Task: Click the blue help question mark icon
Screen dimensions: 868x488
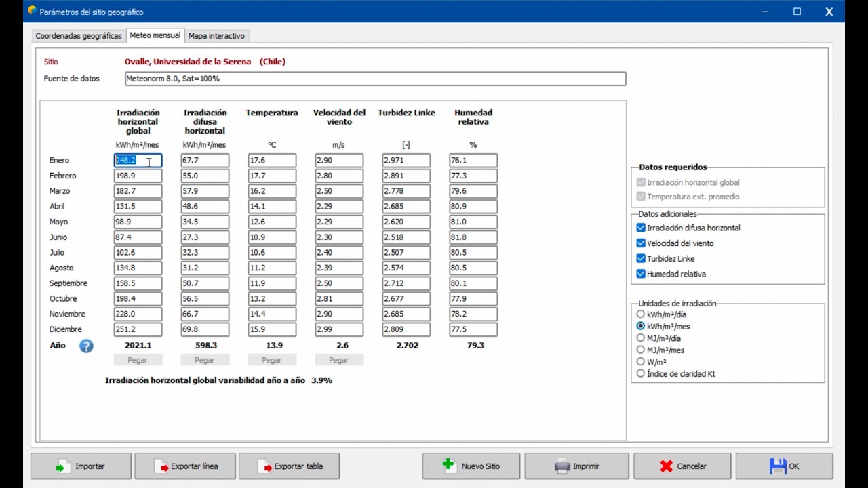Action: point(86,346)
